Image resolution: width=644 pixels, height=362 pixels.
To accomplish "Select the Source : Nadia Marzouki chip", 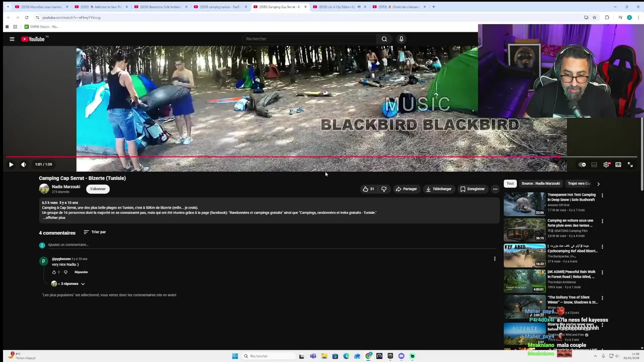I will coord(541,184).
